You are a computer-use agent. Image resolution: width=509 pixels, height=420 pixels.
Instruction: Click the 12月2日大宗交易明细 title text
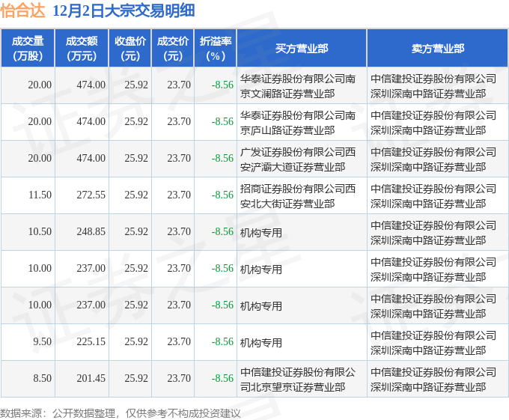coord(124,10)
